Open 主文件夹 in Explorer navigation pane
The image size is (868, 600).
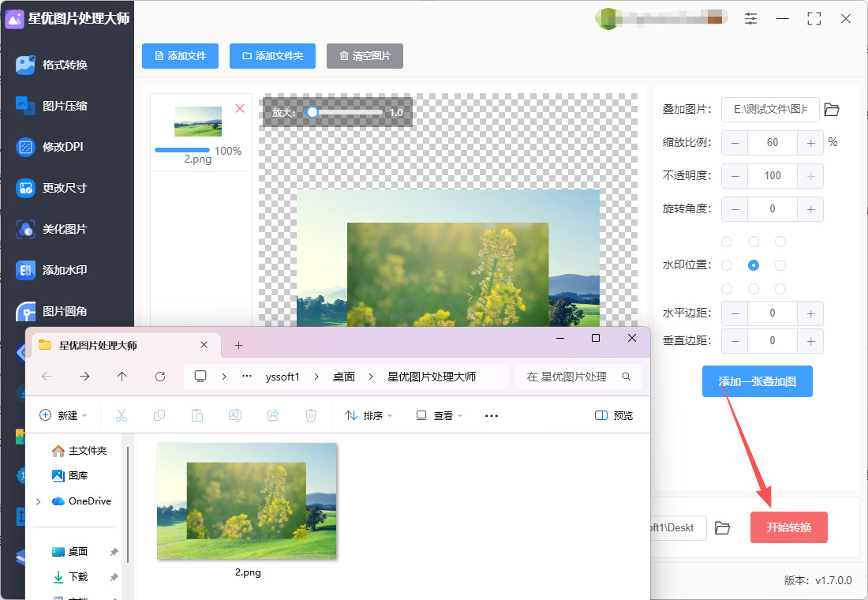point(87,451)
